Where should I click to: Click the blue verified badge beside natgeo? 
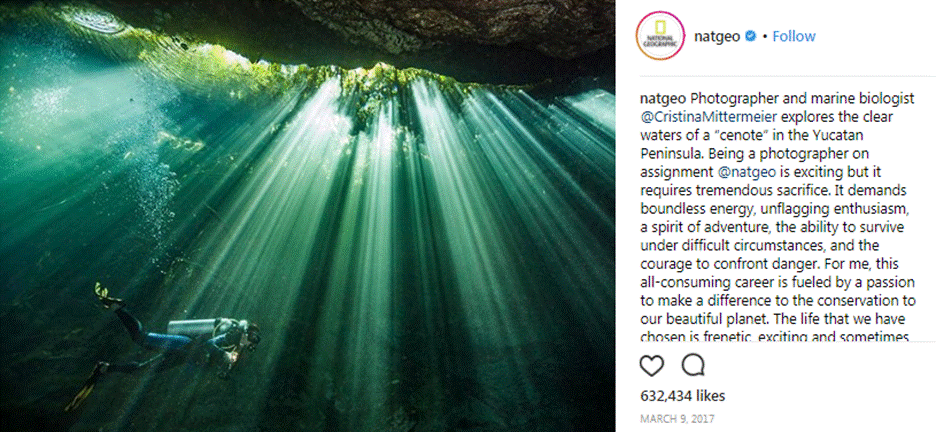[751, 36]
